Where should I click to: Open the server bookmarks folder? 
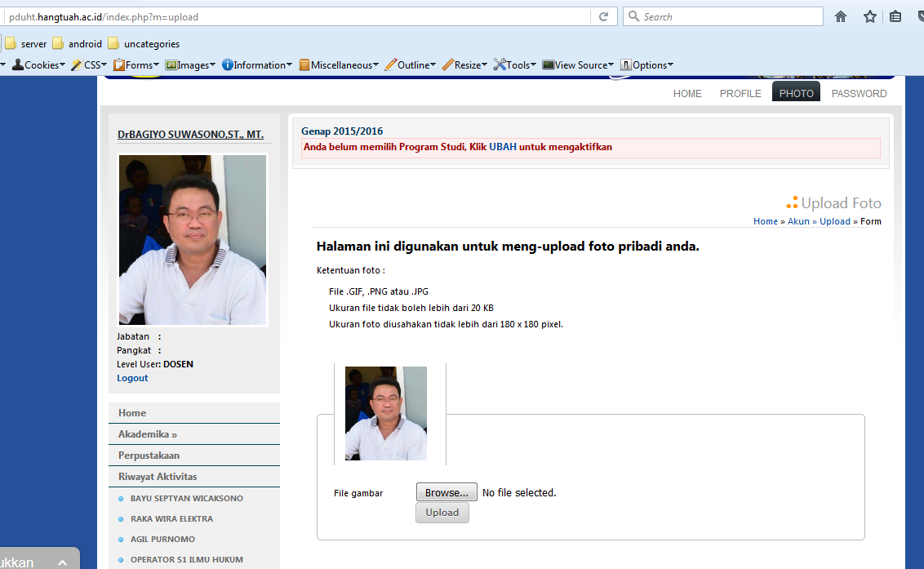pos(26,43)
